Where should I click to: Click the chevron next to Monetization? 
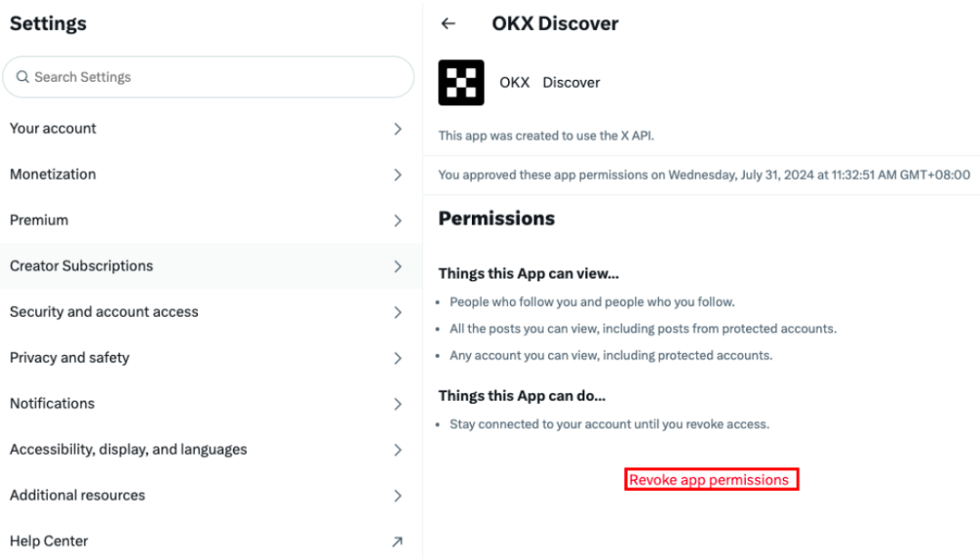click(397, 174)
